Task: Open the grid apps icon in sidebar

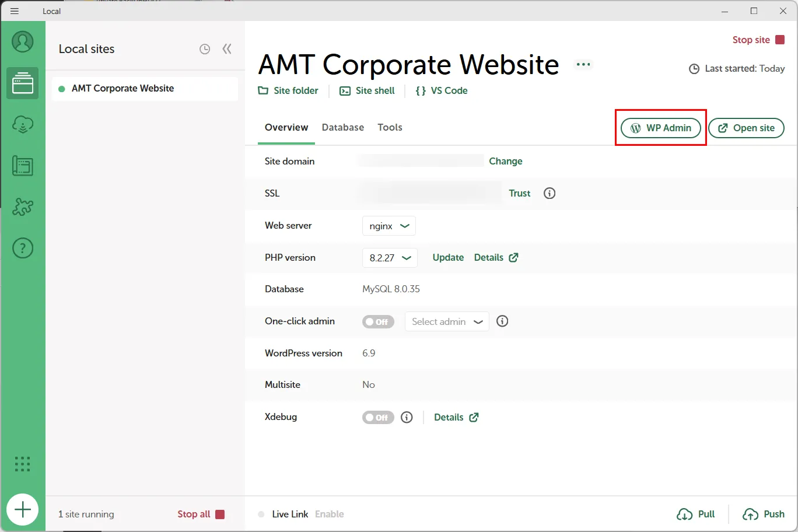Action: point(23,464)
